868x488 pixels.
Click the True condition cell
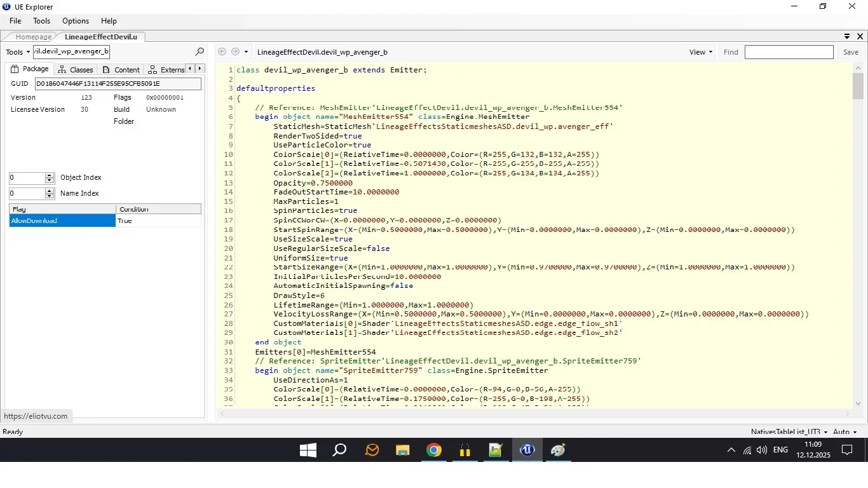pyautogui.click(x=159, y=220)
